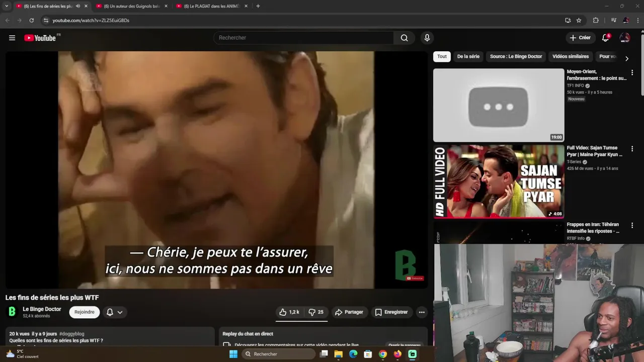Dislike the video (25 thumbs down)
Screen dimensions: 644x362
tap(315, 312)
